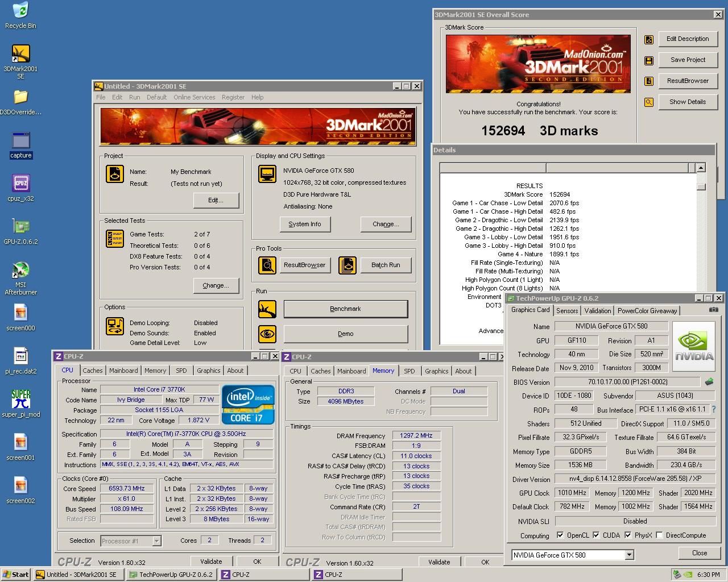Switch to the Sensors tab in GPU-Z
728x582 pixels.
point(567,310)
